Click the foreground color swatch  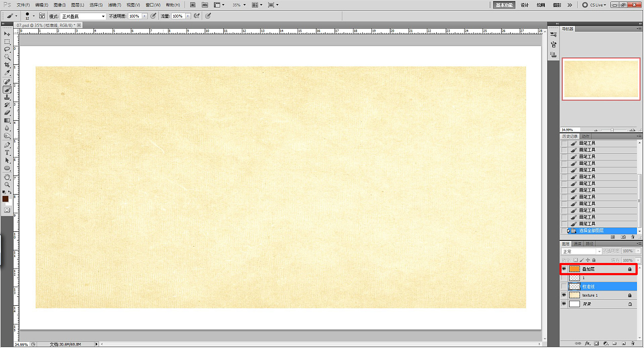(6, 199)
